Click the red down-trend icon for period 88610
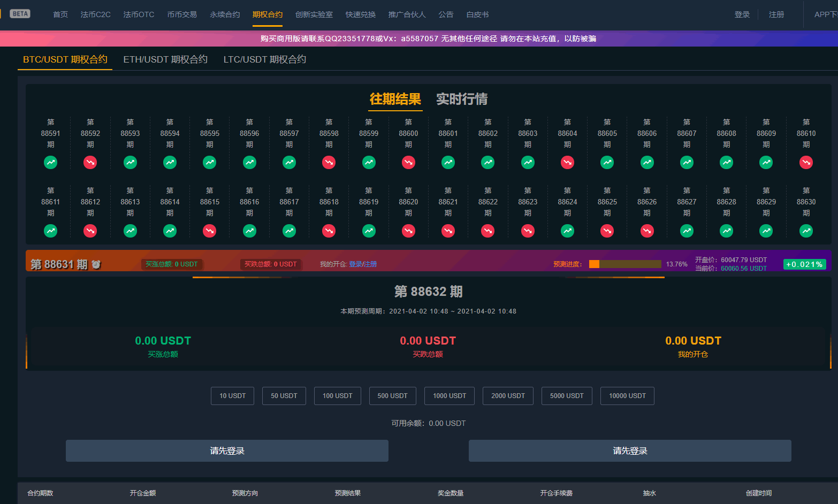 click(806, 162)
